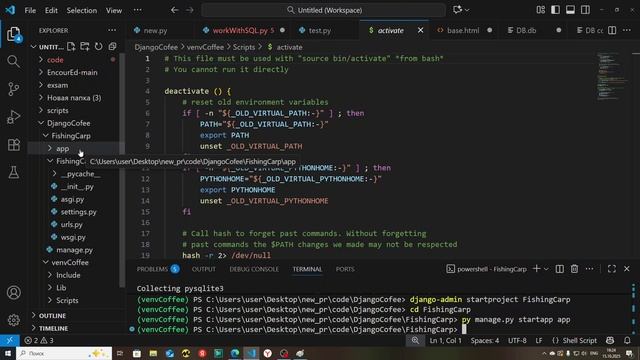Open the new terminal profile dropdown arrow
This screenshot has height=360, width=640.
(x=546, y=269)
